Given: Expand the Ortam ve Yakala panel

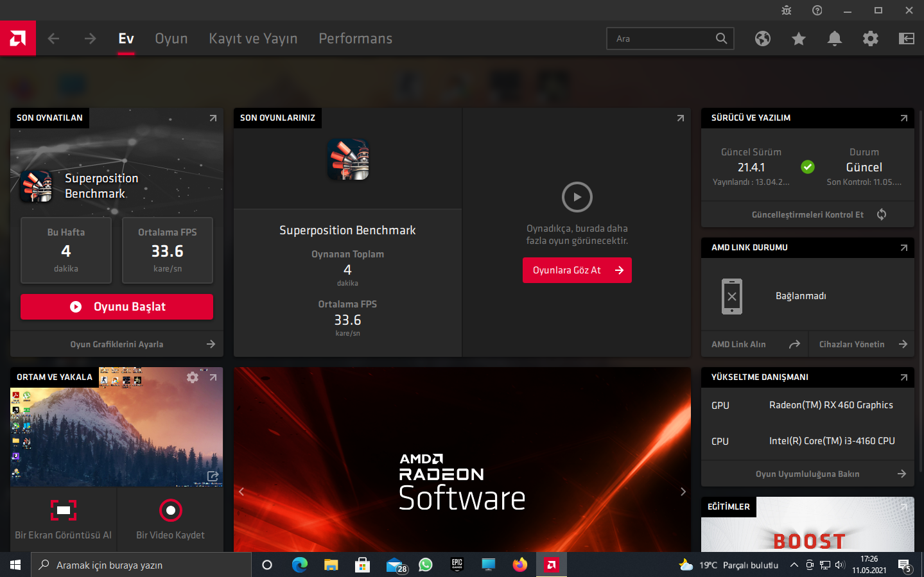Looking at the screenshot, I should click(213, 377).
